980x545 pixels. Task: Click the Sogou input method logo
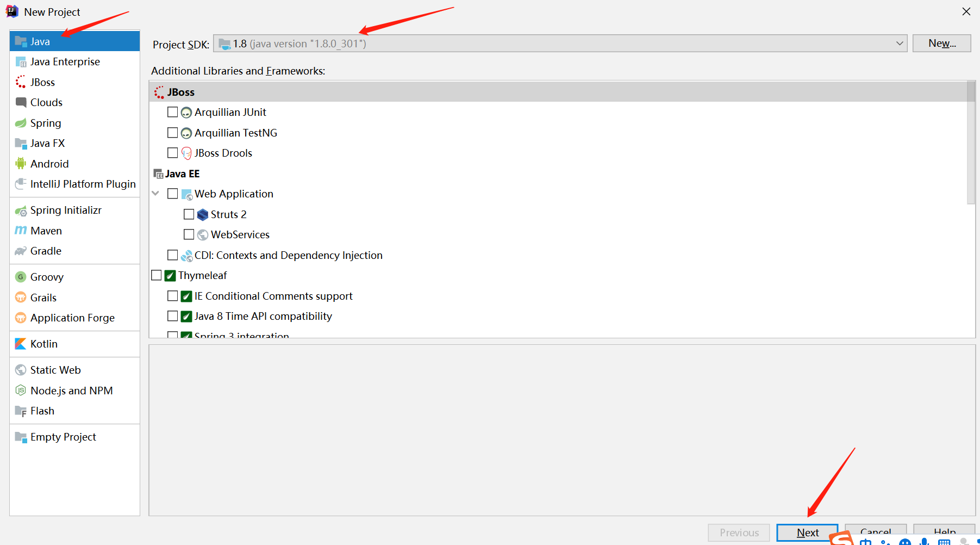click(842, 538)
